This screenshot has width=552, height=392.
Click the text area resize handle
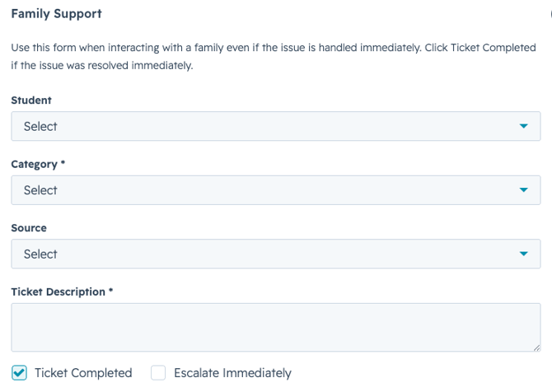click(x=536, y=348)
